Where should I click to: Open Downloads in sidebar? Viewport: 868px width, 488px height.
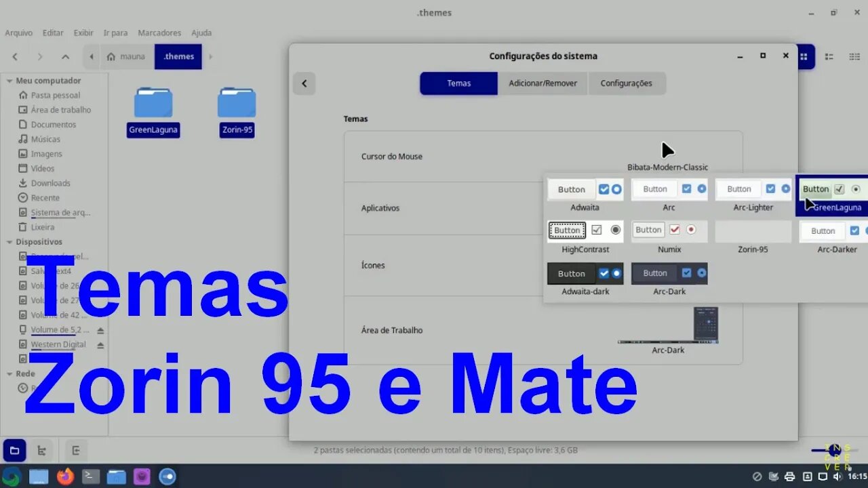[x=50, y=184]
